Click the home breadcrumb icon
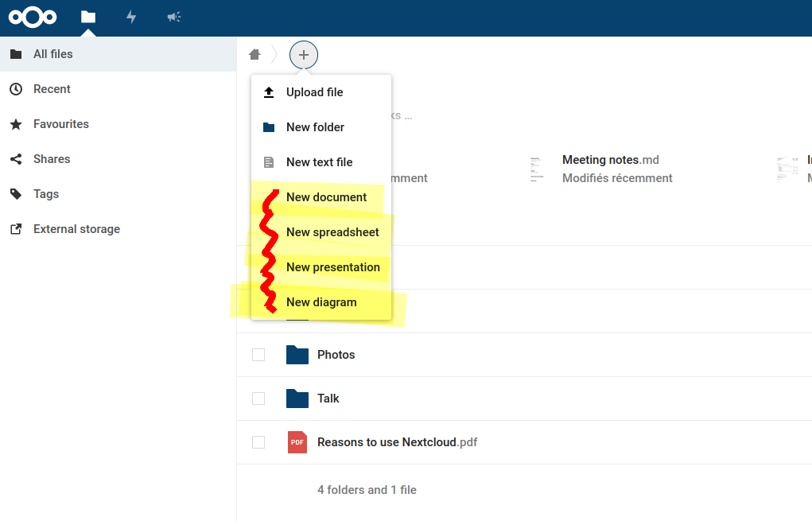The height and width of the screenshot is (521, 812). point(254,53)
